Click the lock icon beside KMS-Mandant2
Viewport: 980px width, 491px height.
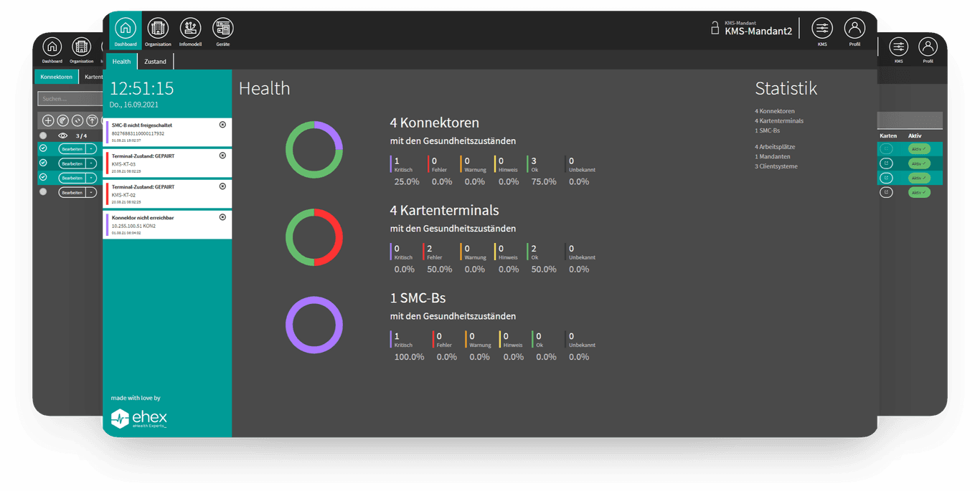point(715,27)
